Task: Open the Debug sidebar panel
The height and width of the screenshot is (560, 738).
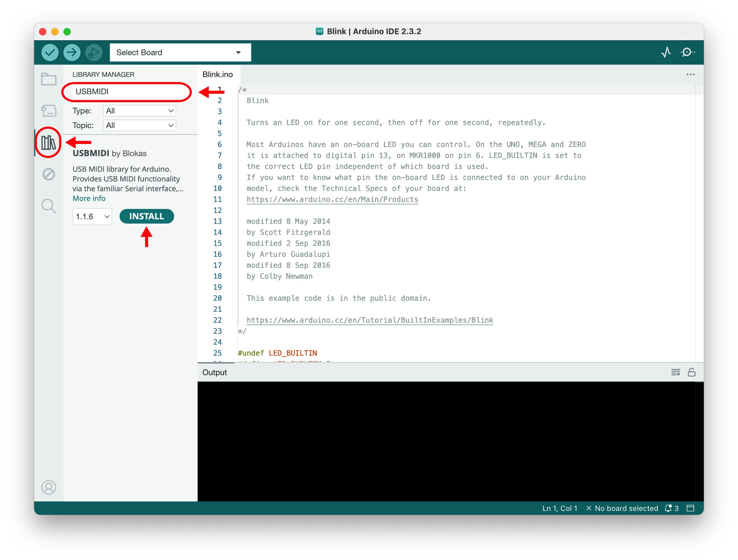Action: pos(49,174)
